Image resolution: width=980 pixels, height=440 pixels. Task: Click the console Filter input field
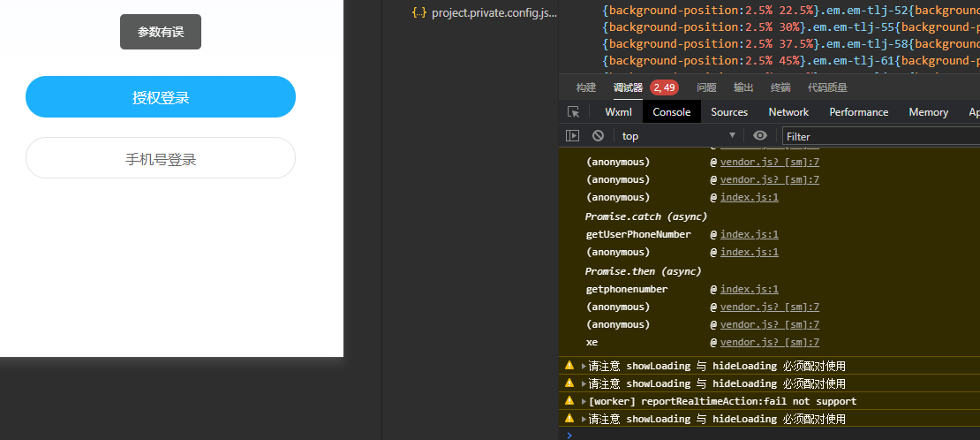(x=881, y=136)
